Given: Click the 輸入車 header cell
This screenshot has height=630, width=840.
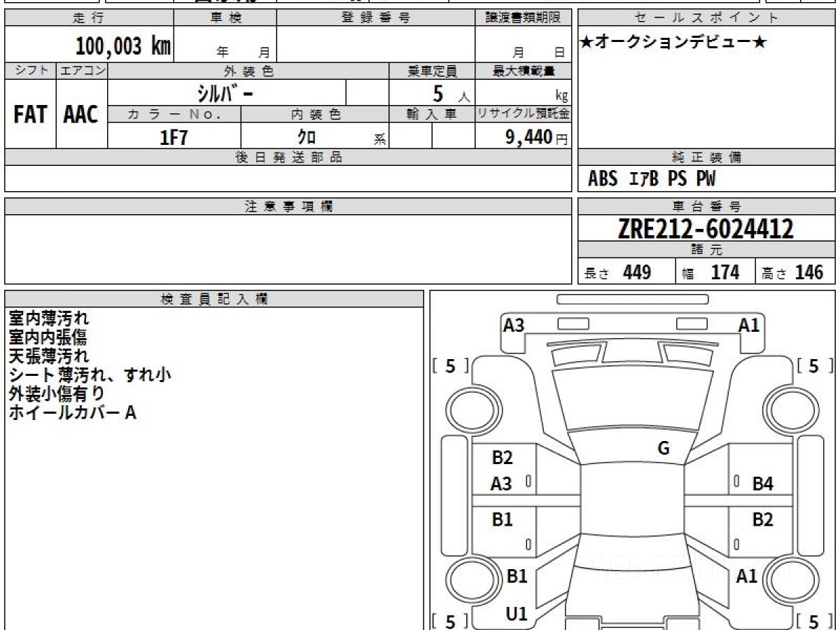Looking at the screenshot, I should click(432, 114).
